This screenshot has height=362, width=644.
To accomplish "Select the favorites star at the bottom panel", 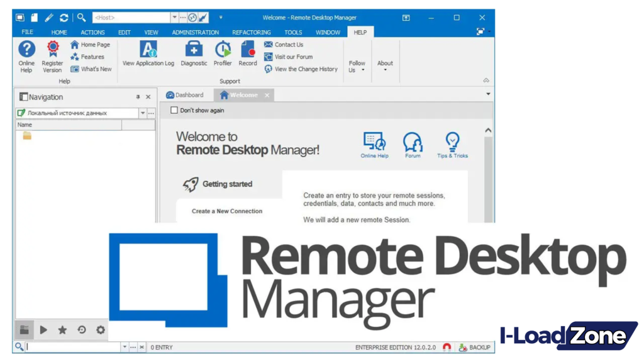I will point(62,329).
